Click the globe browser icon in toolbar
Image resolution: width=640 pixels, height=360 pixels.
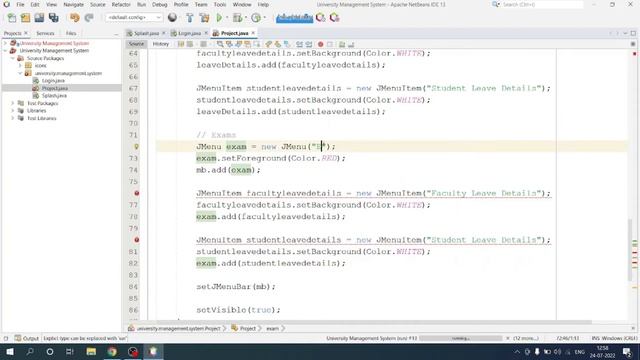pos(172,18)
